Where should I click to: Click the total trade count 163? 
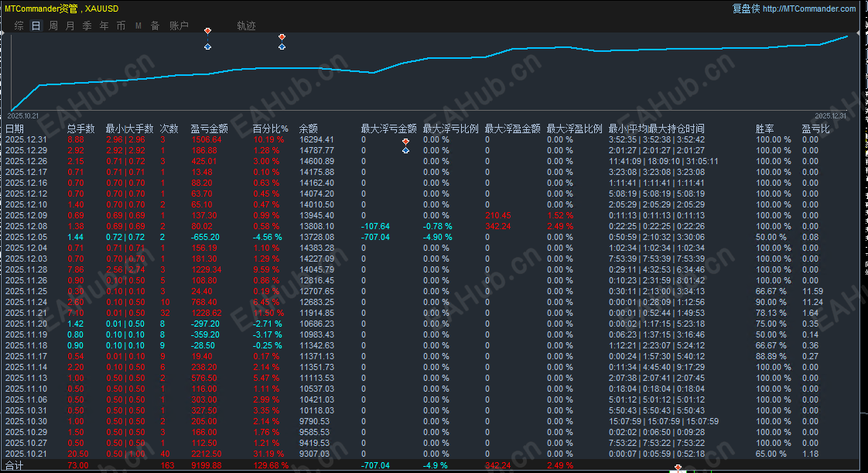tap(167, 465)
